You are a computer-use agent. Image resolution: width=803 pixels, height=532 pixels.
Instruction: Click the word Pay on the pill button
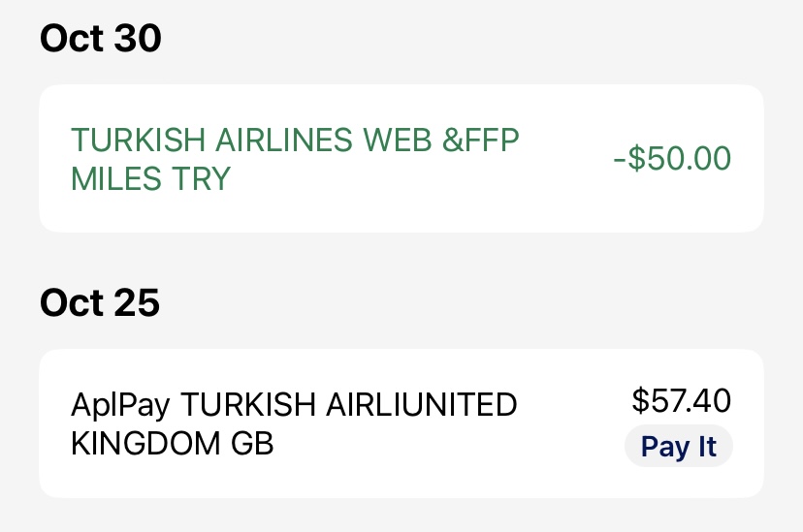[660, 447]
